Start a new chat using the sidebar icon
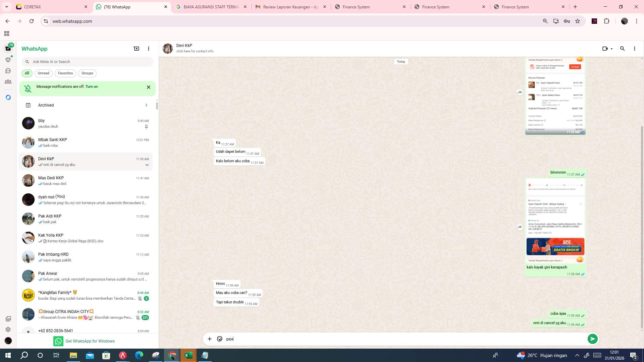Viewport: 644px width, 362px height. [137, 49]
